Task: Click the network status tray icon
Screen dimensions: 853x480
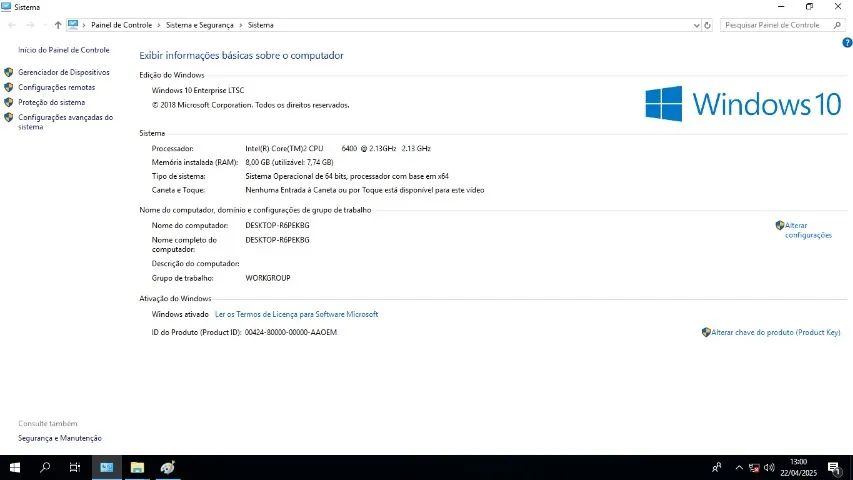Action: click(754, 467)
